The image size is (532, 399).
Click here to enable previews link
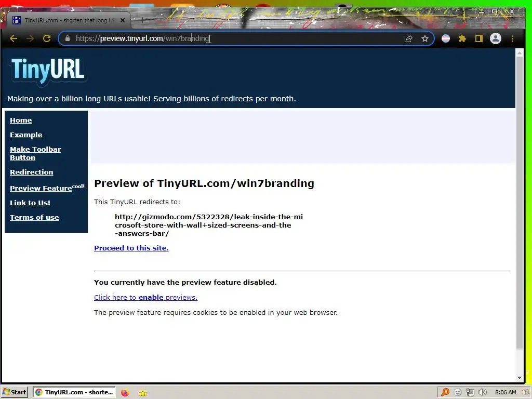pos(145,298)
